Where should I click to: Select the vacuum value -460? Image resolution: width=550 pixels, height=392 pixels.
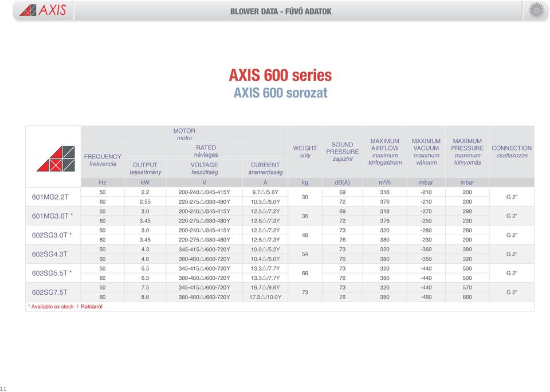pos(426,297)
